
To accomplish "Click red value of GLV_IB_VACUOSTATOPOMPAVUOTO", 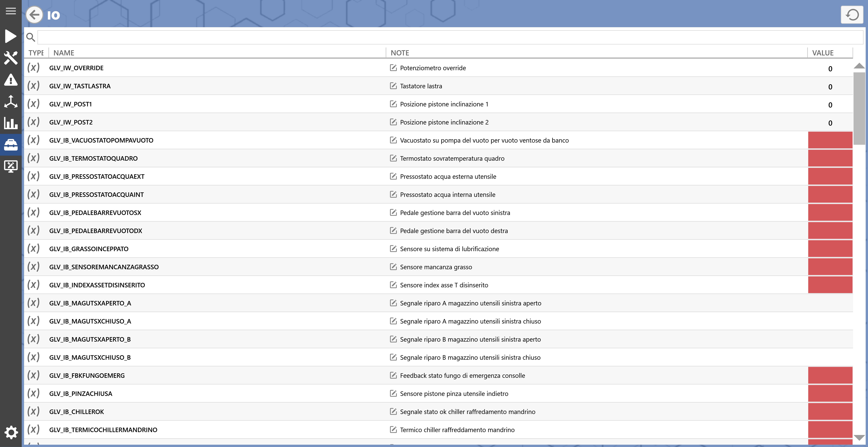I will 830,140.
